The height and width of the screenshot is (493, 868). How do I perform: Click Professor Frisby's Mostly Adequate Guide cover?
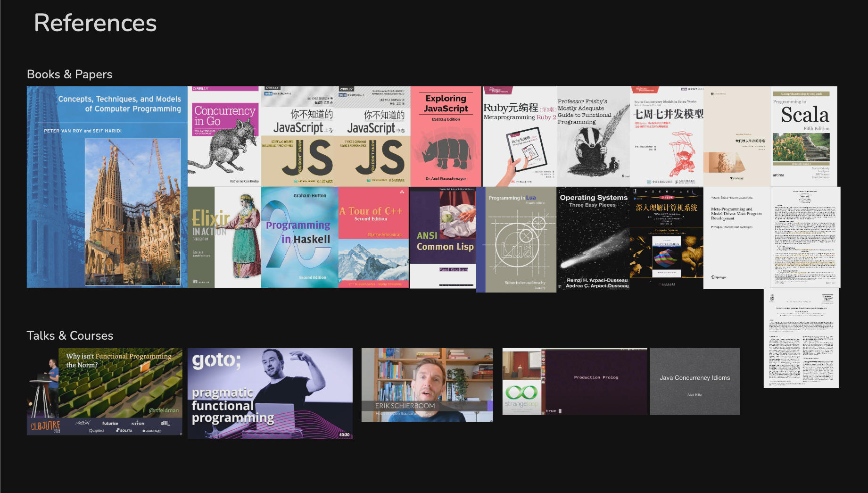coord(594,136)
